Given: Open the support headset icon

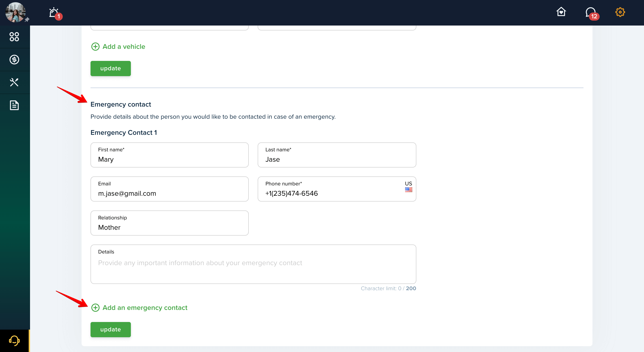Looking at the screenshot, I should (x=14, y=341).
